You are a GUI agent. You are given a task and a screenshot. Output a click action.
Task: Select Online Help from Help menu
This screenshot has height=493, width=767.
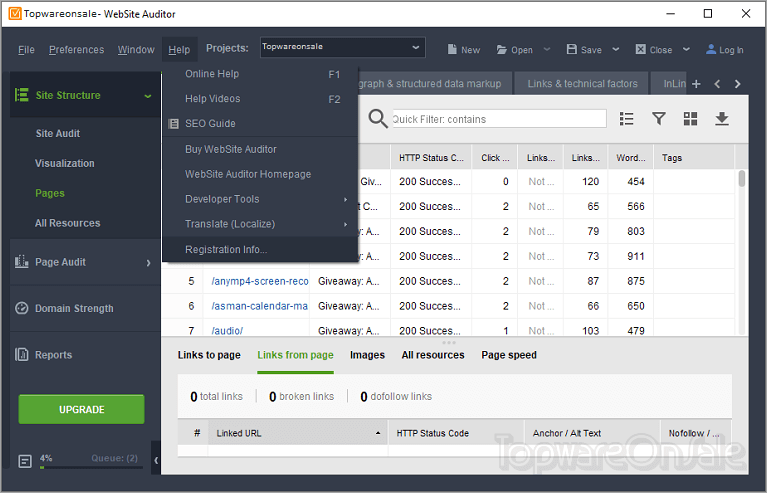click(x=260, y=74)
